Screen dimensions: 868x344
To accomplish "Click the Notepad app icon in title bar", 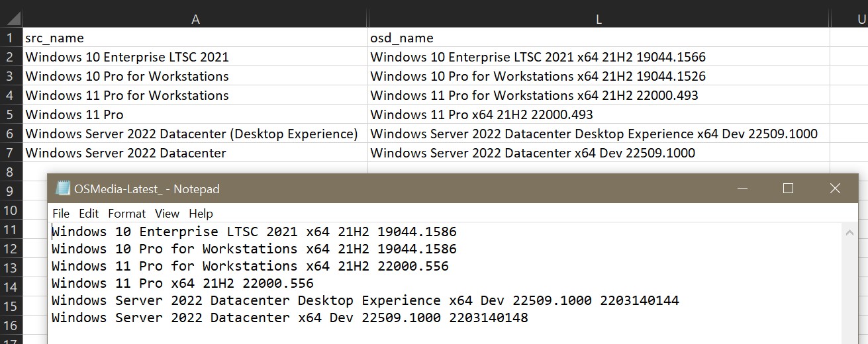I will [x=63, y=189].
